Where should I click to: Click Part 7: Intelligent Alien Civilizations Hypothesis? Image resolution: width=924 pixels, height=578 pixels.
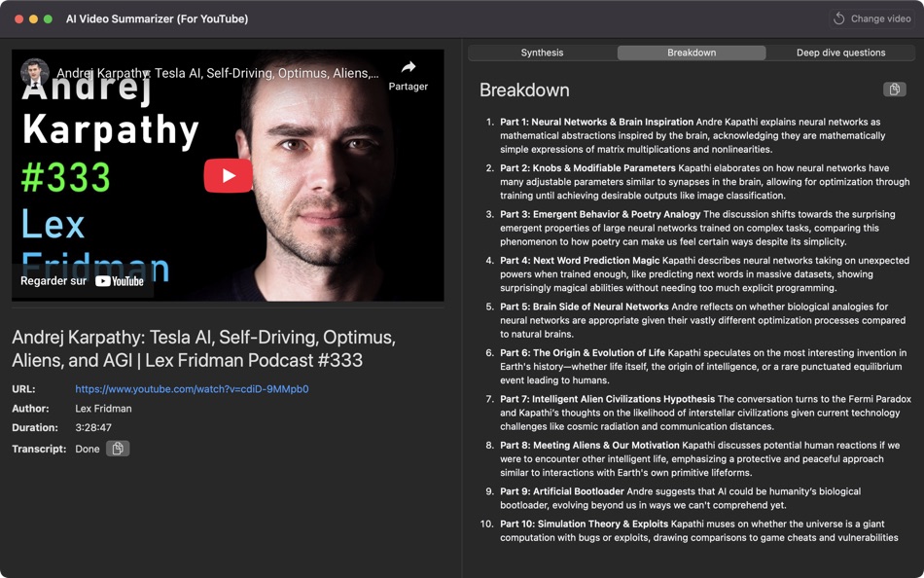tap(608, 399)
